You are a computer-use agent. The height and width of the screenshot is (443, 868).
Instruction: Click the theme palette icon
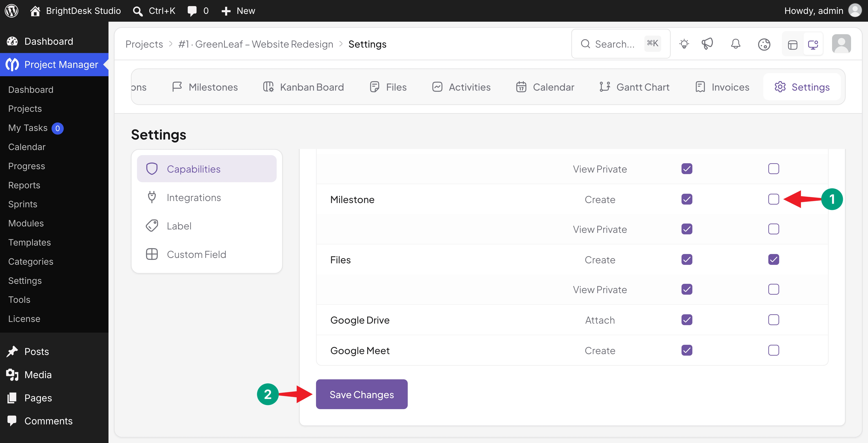[x=764, y=44]
